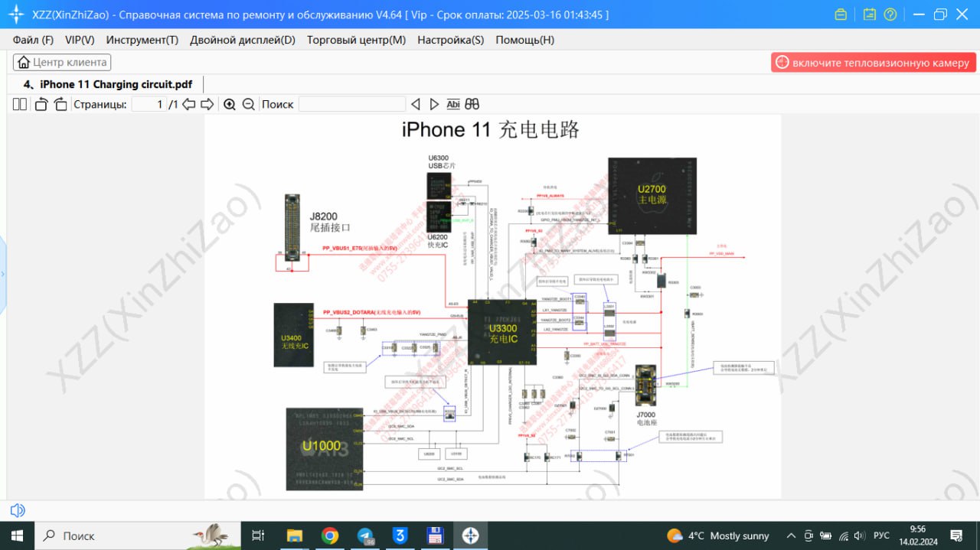Screen dimensions: 980x550
Task: Click XZZ app logo in title bar
Action: (x=16, y=15)
